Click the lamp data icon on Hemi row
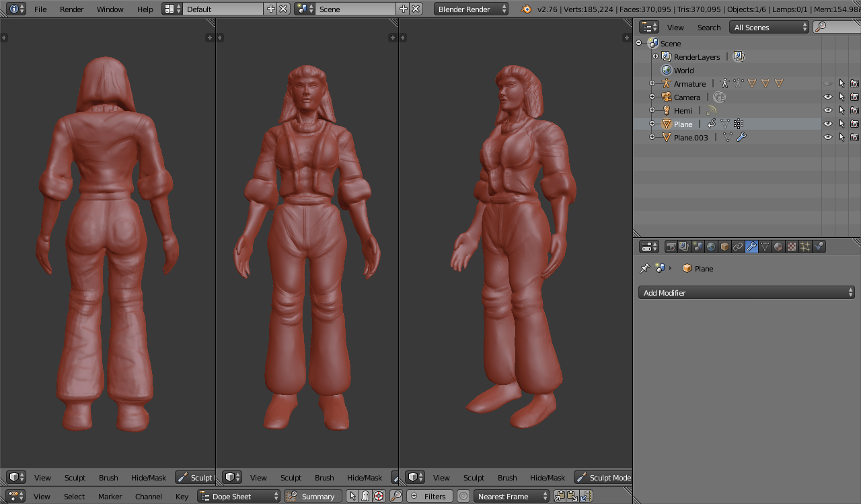 pyautogui.click(x=711, y=110)
